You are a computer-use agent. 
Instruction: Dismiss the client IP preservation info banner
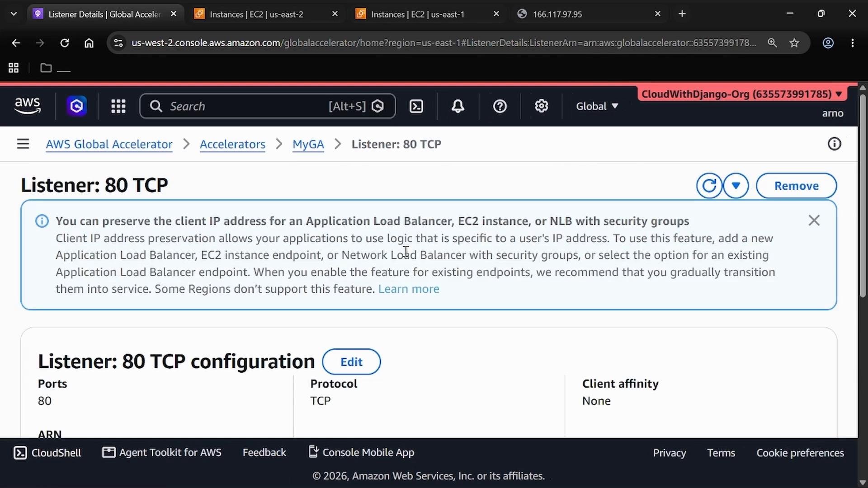(x=814, y=221)
